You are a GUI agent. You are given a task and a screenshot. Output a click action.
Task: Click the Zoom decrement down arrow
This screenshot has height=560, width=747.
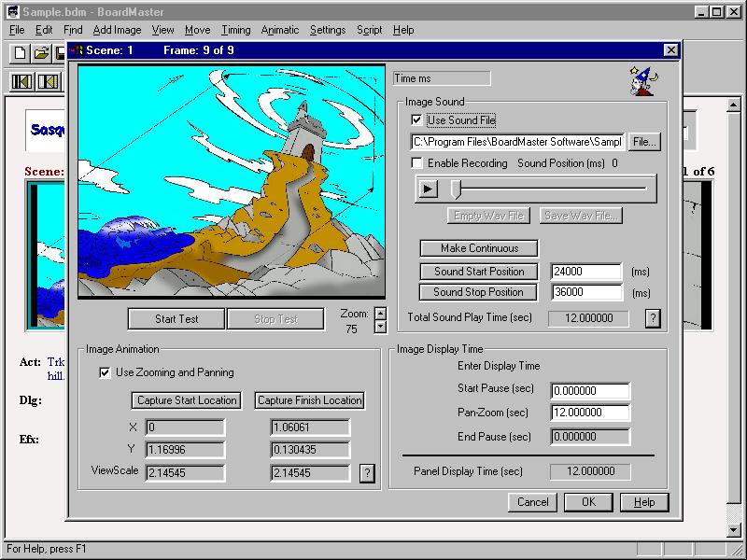380,327
